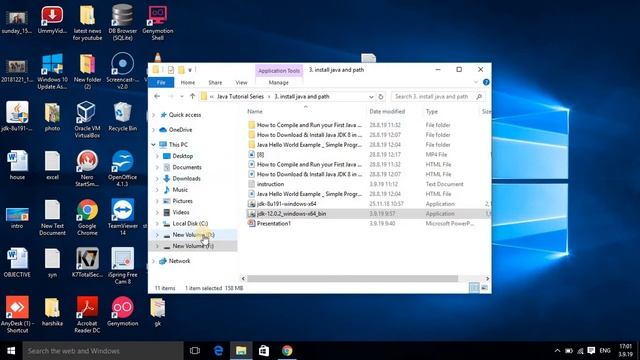Refresh the current folder view
Image resolution: width=640 pixels, height=360 pixels.
[x=381, y=97]
